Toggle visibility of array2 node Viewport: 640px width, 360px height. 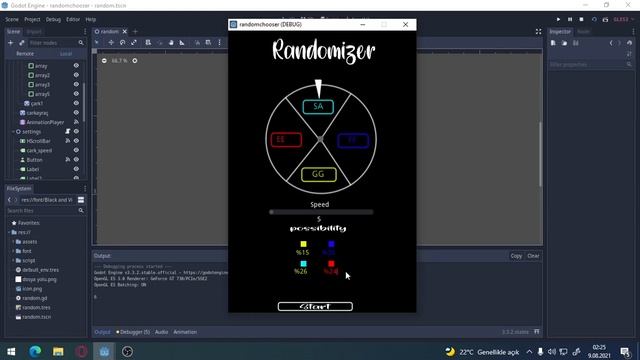point(76,75)
